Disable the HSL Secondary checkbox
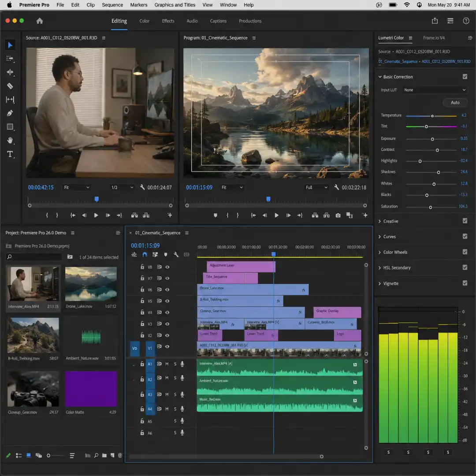The width and height of the screenshot is (476, 476). (x=465, y=268)
